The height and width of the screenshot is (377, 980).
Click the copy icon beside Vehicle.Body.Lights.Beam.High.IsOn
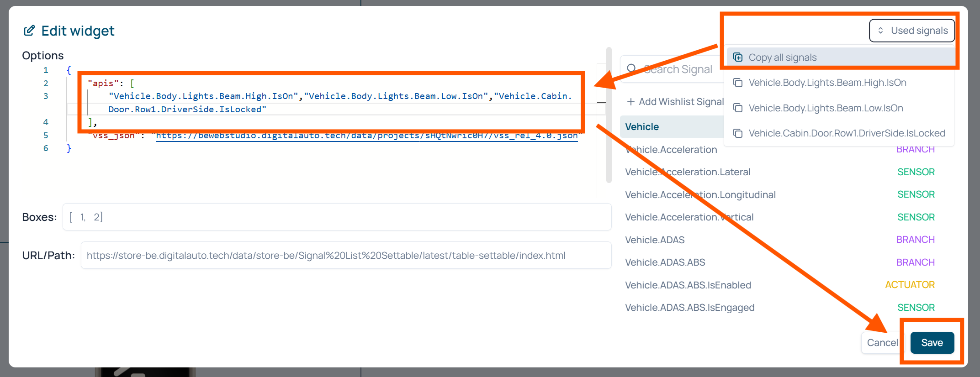(x=737, y=83)
